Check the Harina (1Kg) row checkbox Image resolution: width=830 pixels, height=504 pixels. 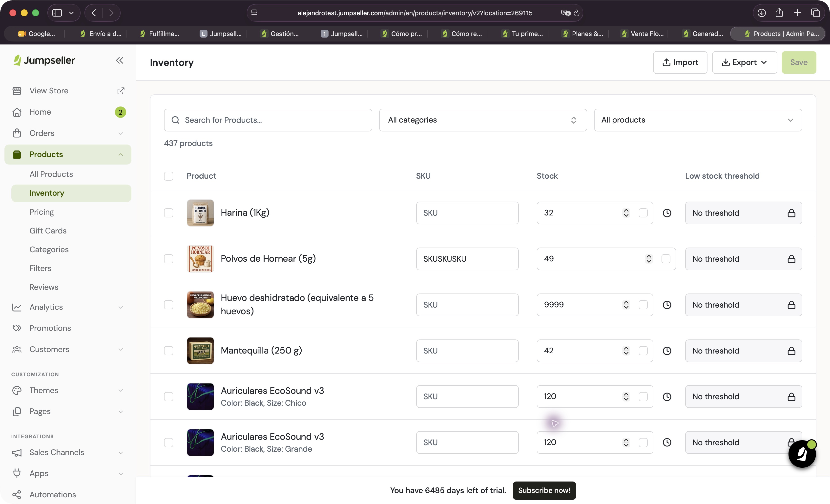[x=168, y=213]
